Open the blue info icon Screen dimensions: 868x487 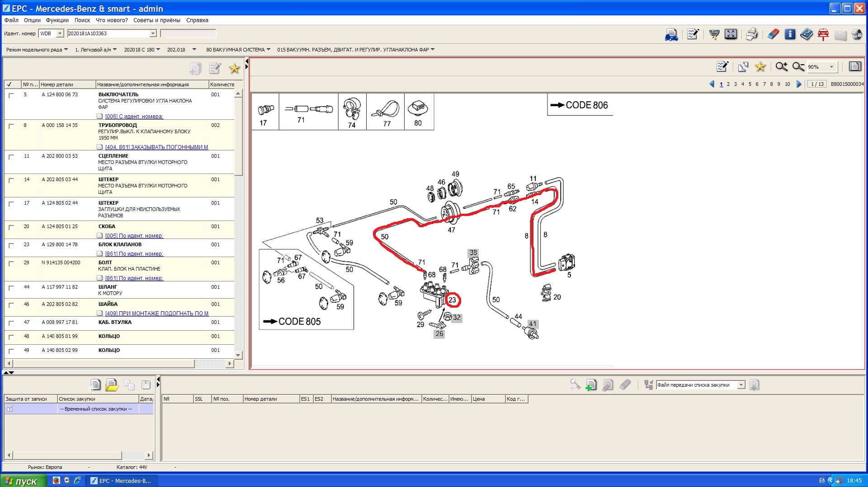coord(790,34)
